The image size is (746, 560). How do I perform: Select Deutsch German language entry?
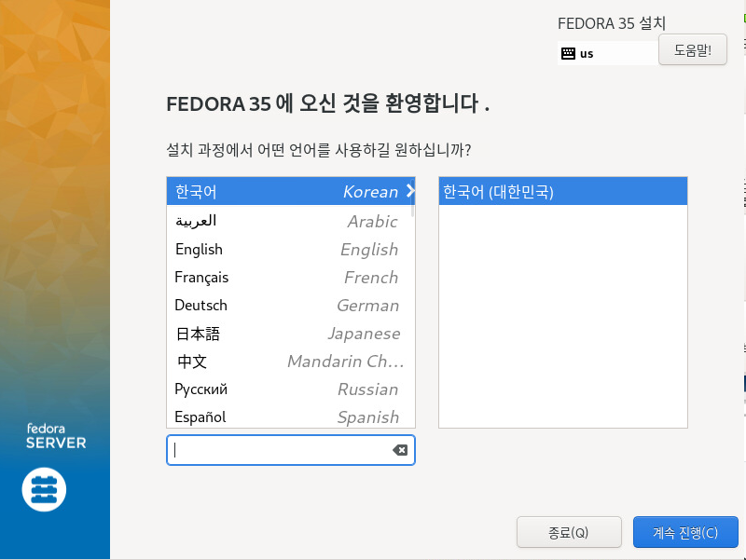pyautogui.click(x=280, y=305)
